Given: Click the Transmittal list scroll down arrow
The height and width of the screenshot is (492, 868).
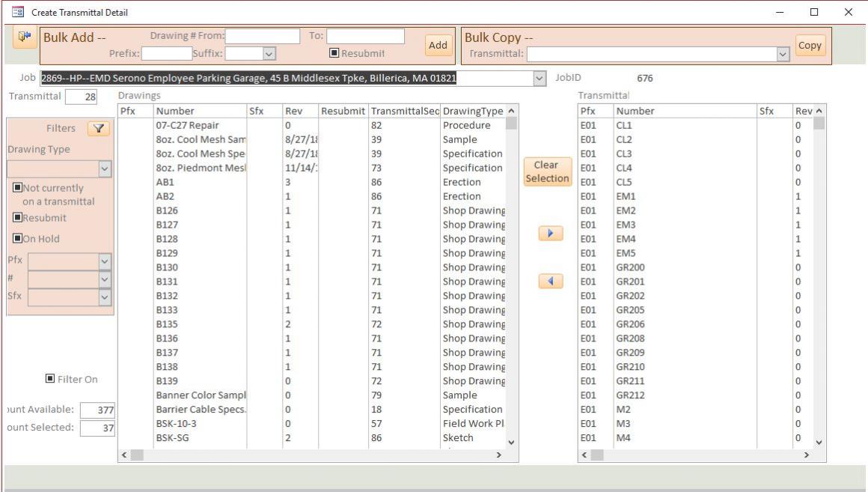Looking at the screenshot, I should [x=819, y=442].
